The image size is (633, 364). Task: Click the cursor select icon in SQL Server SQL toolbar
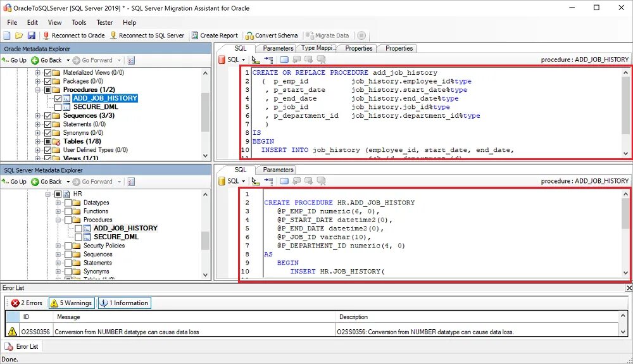click(x=256, y=181)
